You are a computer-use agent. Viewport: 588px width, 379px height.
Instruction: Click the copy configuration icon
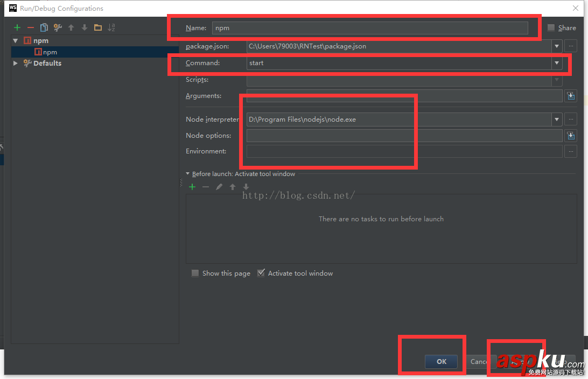pos(44,27)
